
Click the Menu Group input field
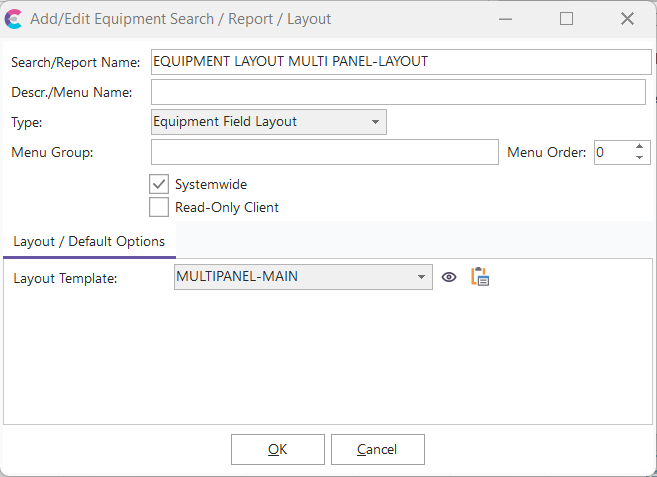click(x=324, y=152)
